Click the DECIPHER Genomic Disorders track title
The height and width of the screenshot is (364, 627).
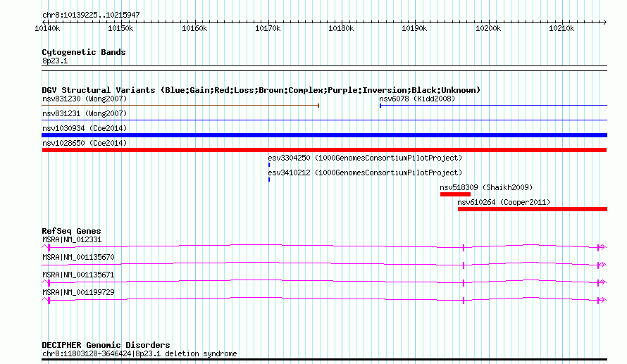click(106, 345)
